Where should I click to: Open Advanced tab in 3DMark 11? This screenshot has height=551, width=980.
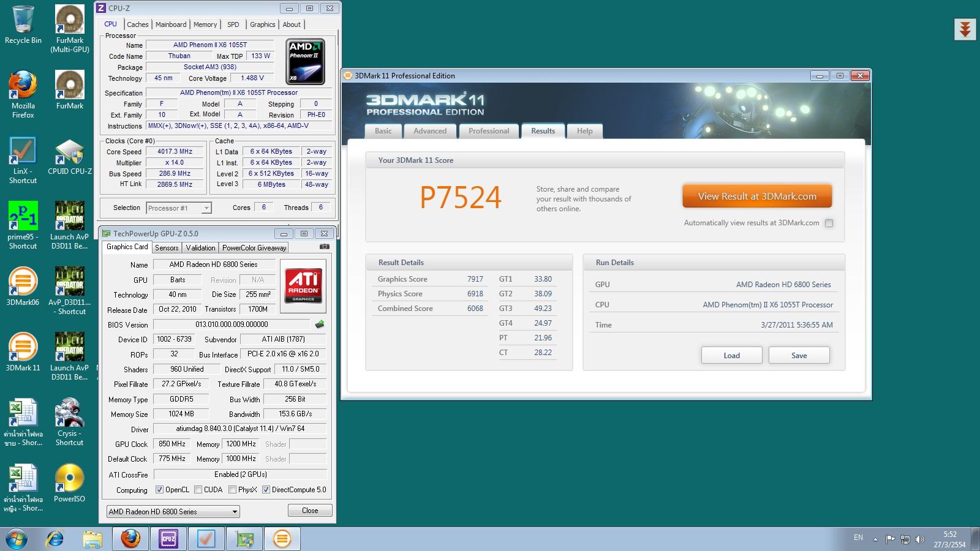430,131
